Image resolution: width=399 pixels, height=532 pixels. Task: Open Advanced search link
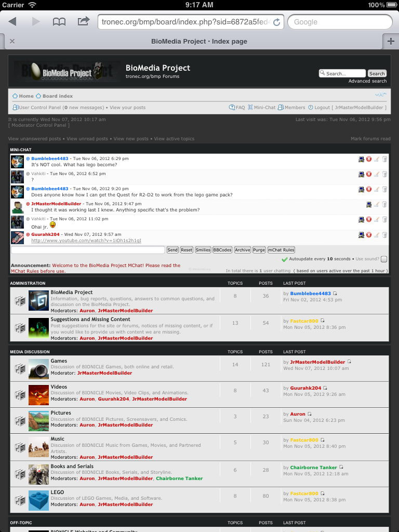tap(367, 81)
